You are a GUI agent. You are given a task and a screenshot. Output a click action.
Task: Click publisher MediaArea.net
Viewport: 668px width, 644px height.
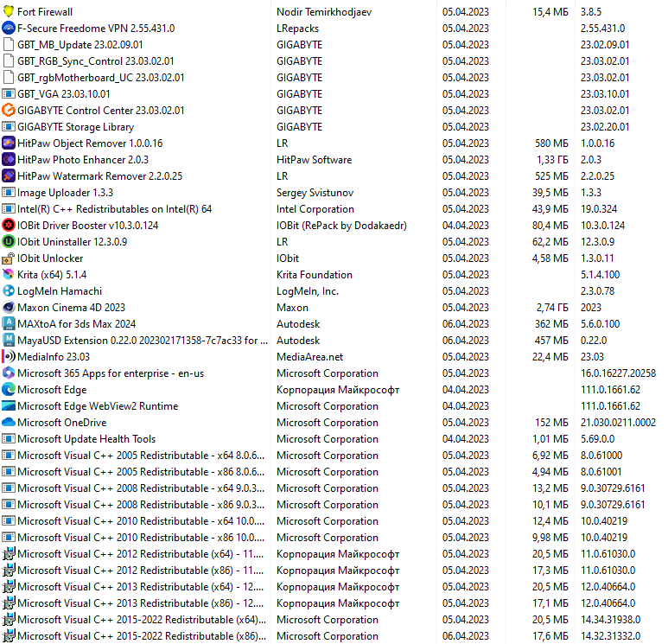pyautogui.click(x=309, y=357)
